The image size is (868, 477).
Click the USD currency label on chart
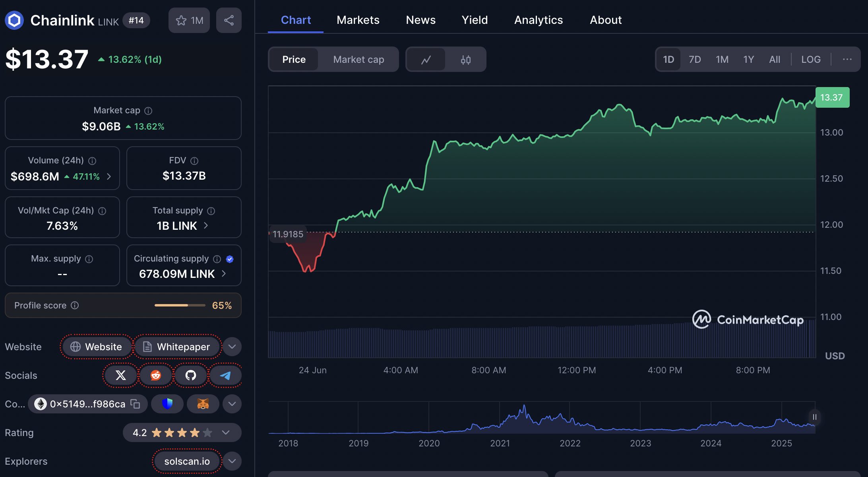point(835,356)
